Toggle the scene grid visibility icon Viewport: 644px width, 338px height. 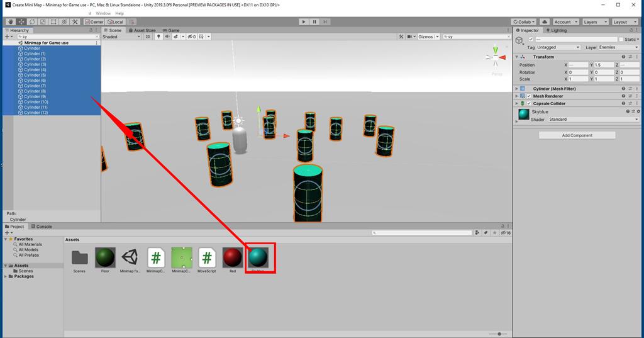click(201, 37)
